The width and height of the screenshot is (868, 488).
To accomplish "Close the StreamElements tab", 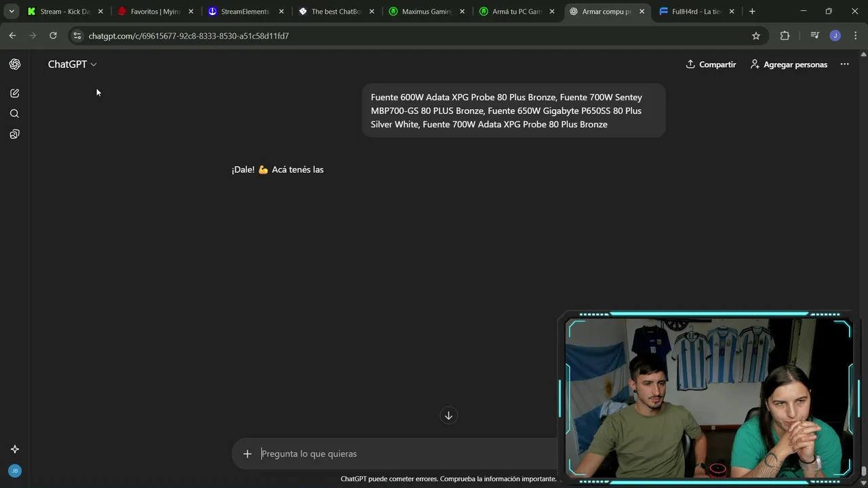I will [281, 12].
